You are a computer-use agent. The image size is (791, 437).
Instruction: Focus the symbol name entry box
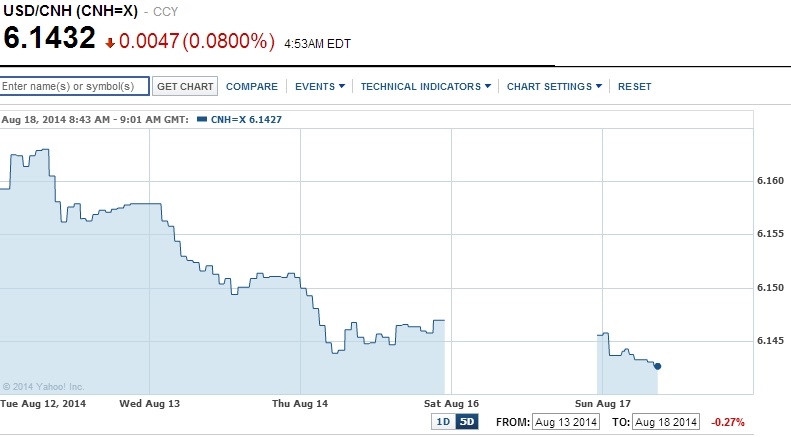point(75,87)
